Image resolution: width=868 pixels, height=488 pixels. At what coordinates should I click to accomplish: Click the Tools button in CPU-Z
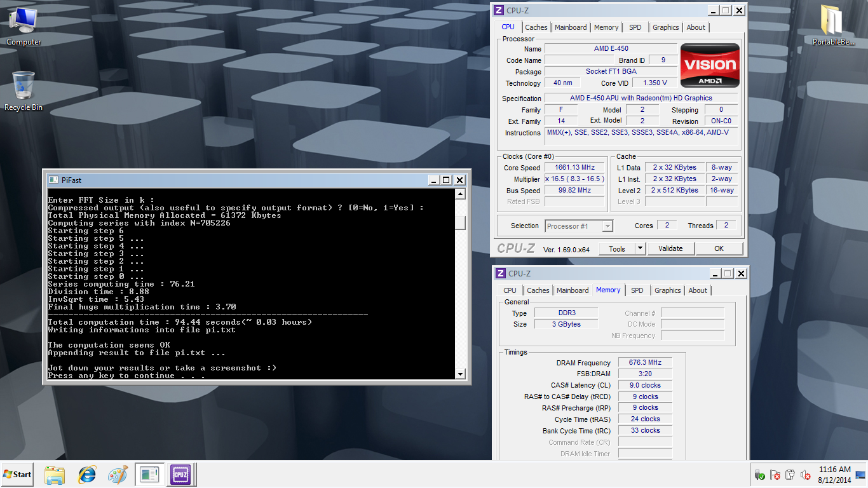(x=617, y=248)
